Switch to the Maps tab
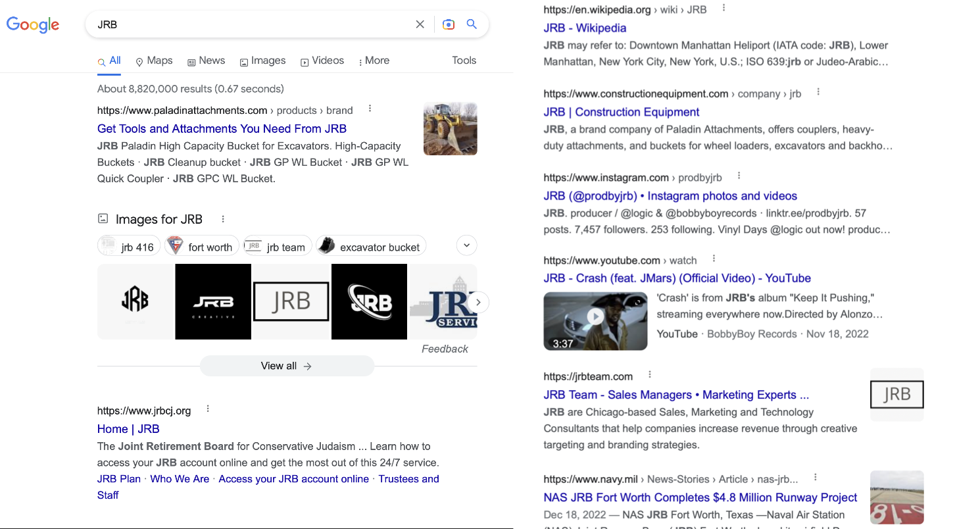This screenshot has width=980, height=529. click(x=154, y=61)
